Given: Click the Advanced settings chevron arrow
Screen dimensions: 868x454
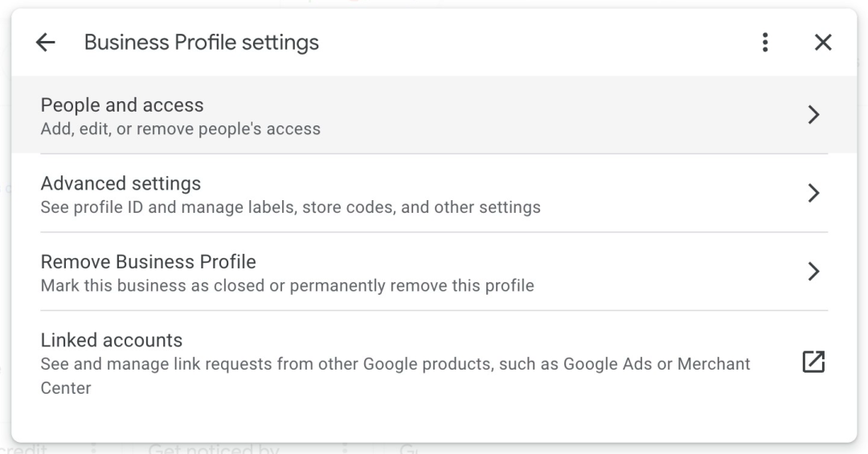Looking at the screenshot, I should (x=813, y=193).
